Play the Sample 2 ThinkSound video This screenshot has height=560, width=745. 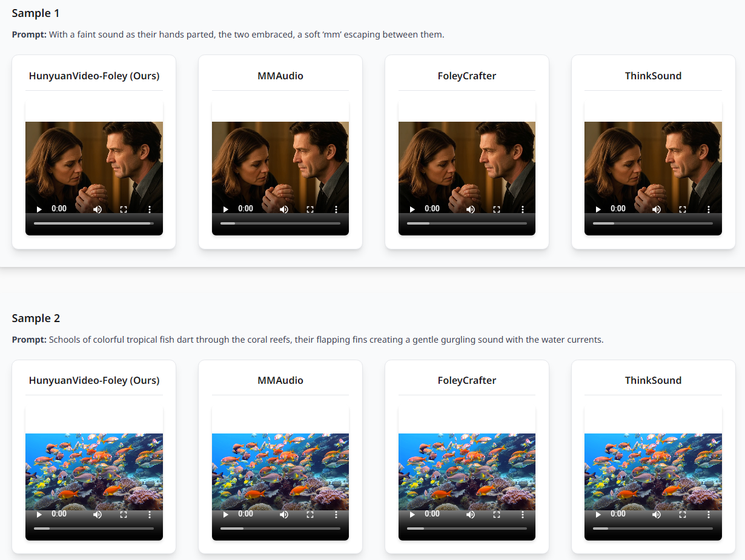(598, 514)
